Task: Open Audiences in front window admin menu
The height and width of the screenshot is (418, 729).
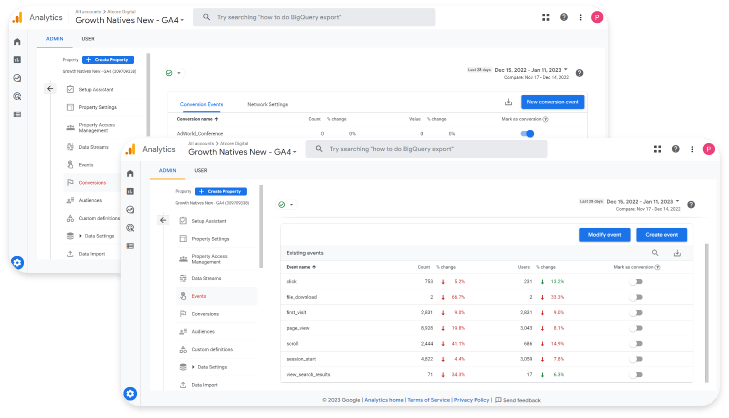Action: 203,332
